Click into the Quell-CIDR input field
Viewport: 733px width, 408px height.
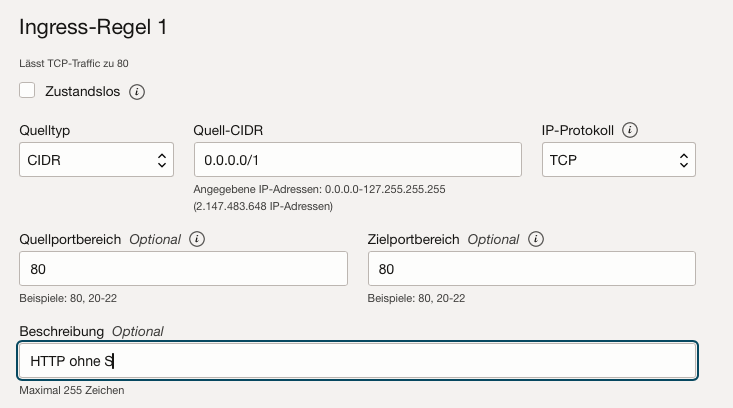click(x=357, y=160)
